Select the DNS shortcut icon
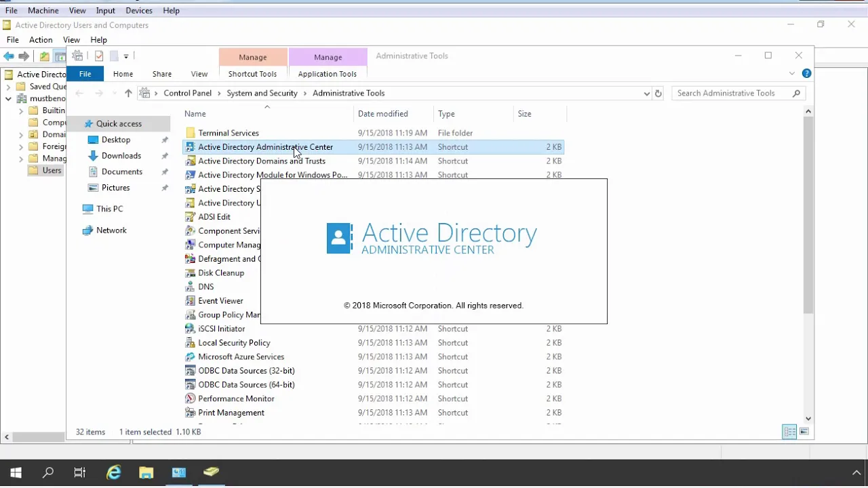This screenshot has width=868, height=488. 191,287
